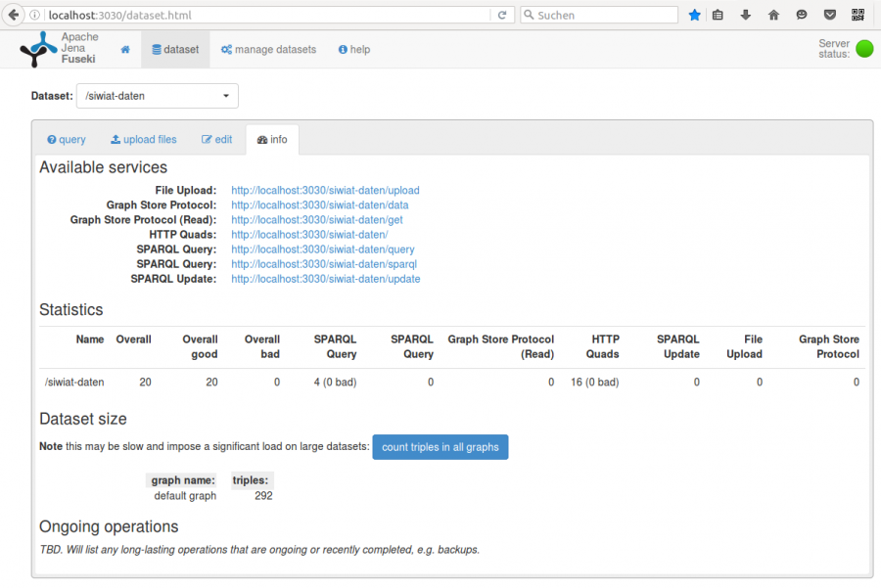
Task: Open the siwiat-daten/query endpoint link
Action: click(x=322, y=249)
